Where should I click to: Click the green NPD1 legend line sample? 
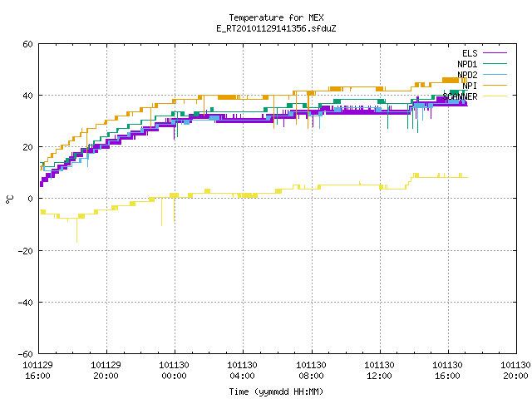tap(495, 64)
